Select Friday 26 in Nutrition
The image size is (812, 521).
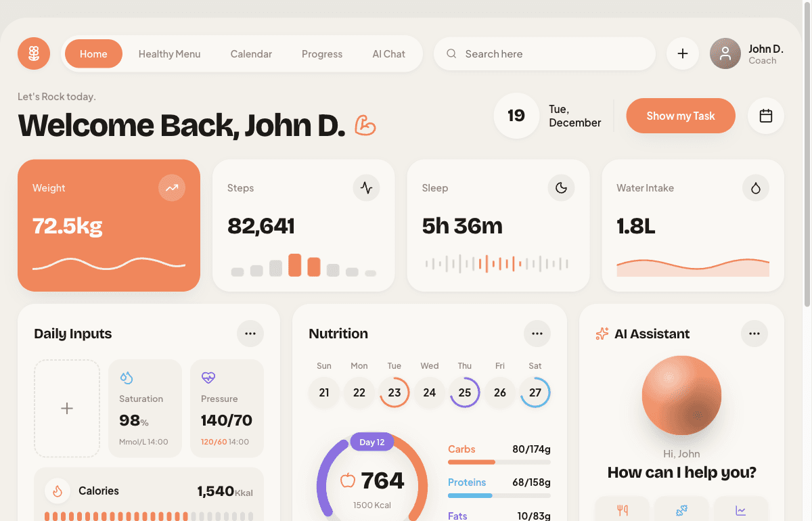(500, 392)
